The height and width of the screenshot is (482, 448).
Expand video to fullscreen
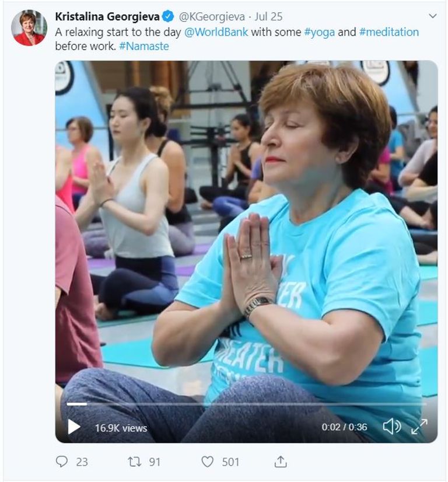tap(419, 427)
